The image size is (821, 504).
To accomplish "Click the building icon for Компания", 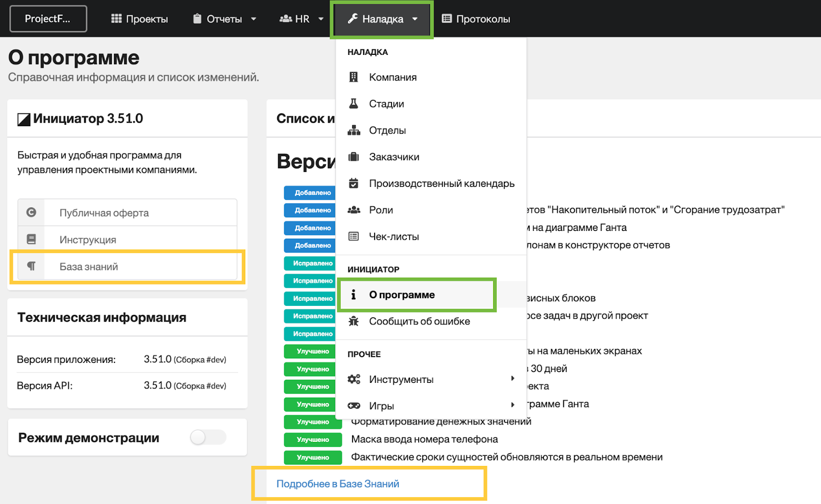I will (x=354, y=77).
